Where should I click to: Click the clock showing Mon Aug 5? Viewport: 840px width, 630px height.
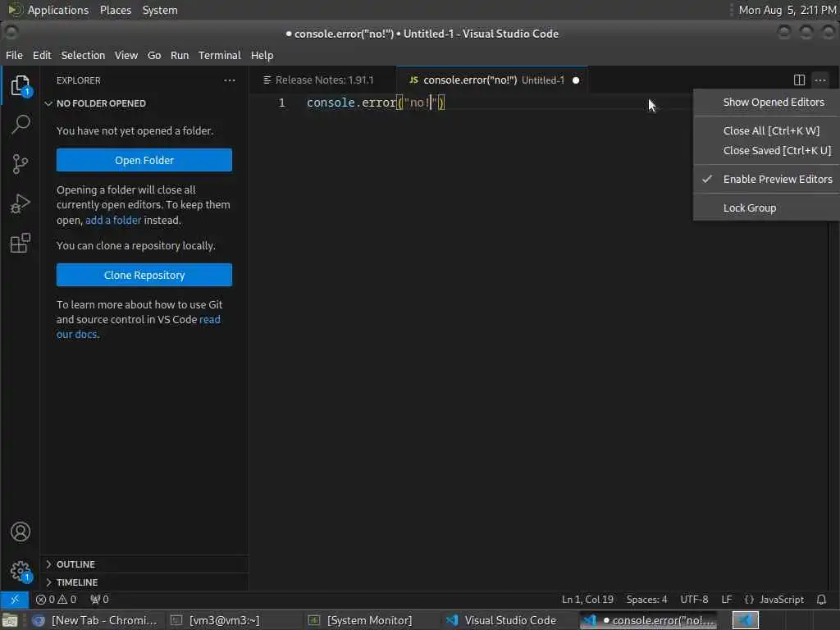click(x=787, y=10)
